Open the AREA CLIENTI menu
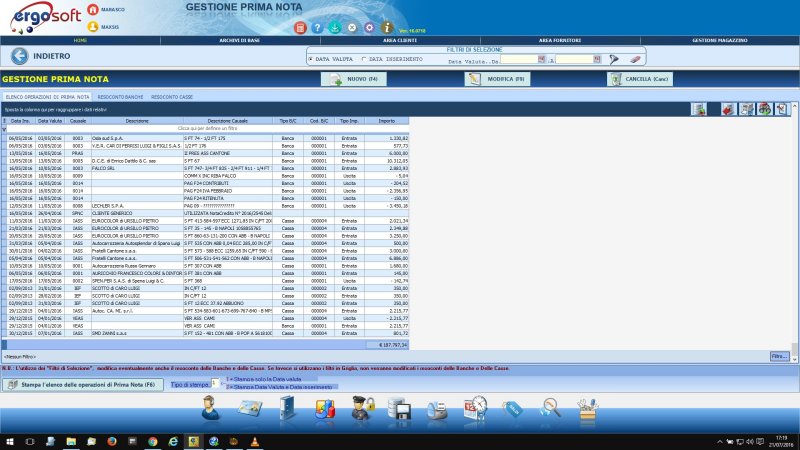The image size is (800, 450). pos(400,40)
